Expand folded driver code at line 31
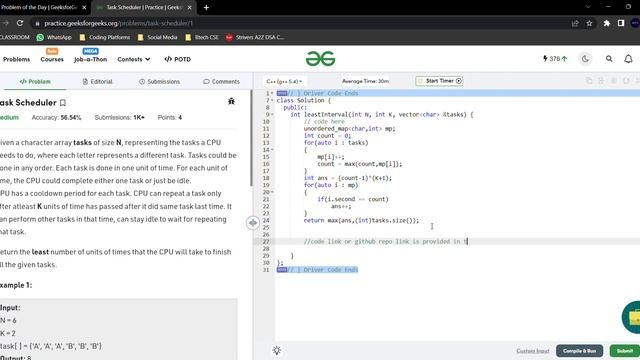Viewport: 640px width, 360px height. (282, 269)
